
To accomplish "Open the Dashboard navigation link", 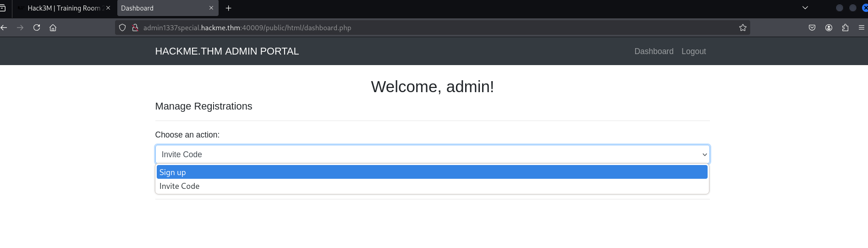I will point(654,51).
